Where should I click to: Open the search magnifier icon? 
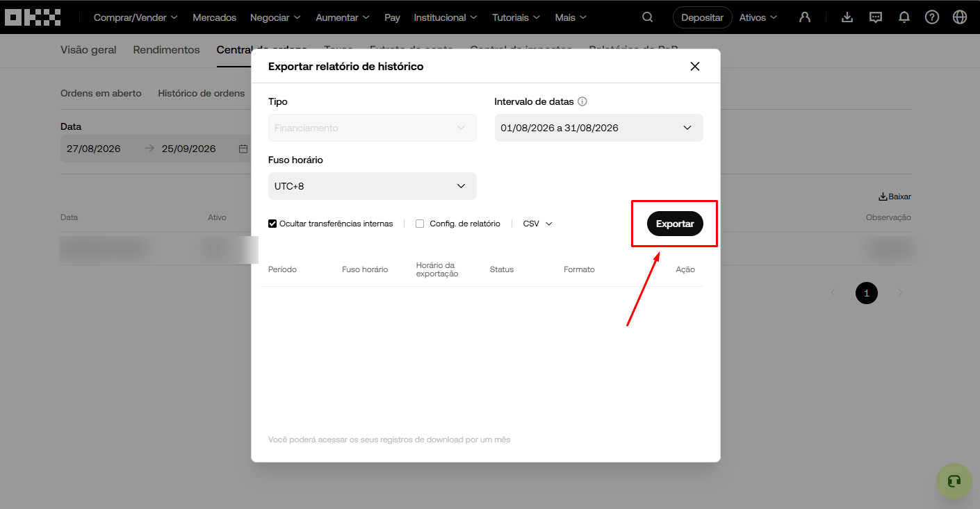648,17
